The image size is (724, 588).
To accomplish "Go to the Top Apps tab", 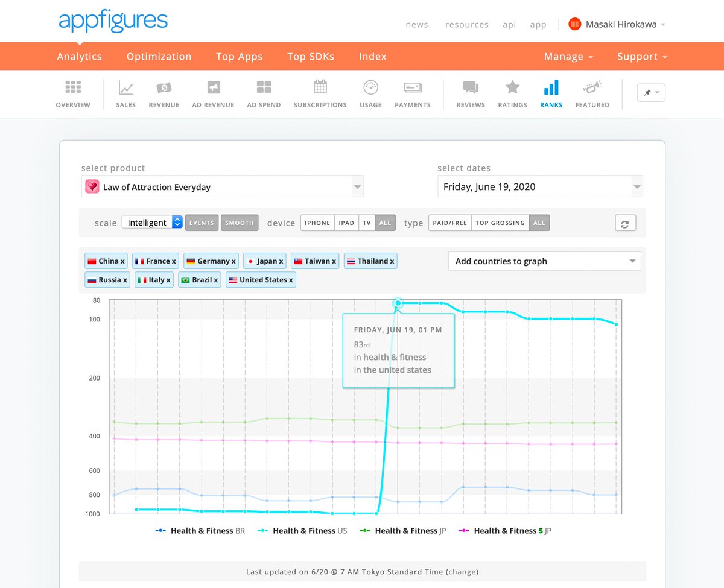I will (x=240, y=57).
